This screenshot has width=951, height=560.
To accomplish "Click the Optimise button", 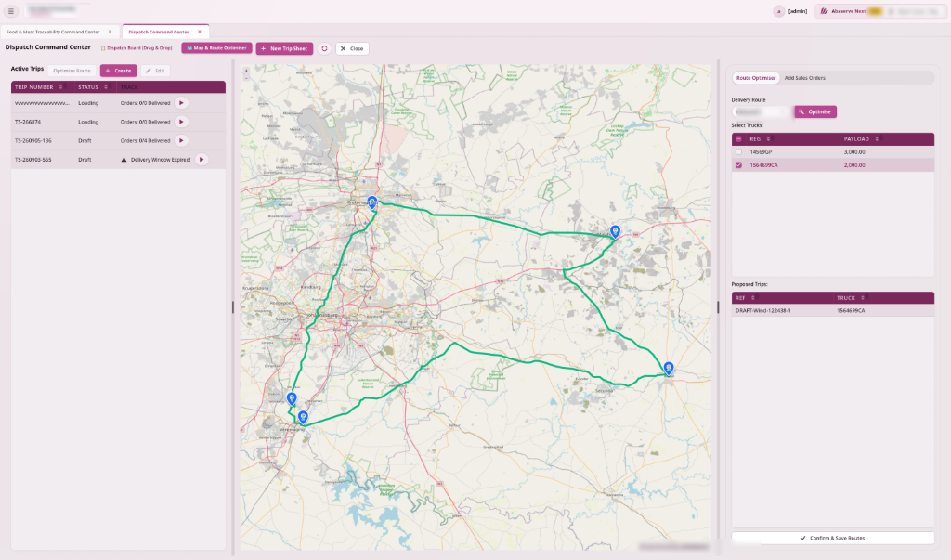I will (815, 111).
